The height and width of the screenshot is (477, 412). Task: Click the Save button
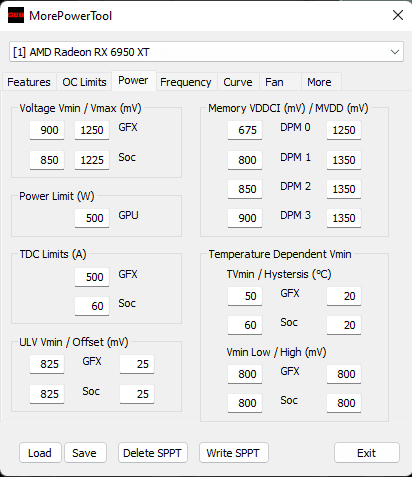(85, 453)
